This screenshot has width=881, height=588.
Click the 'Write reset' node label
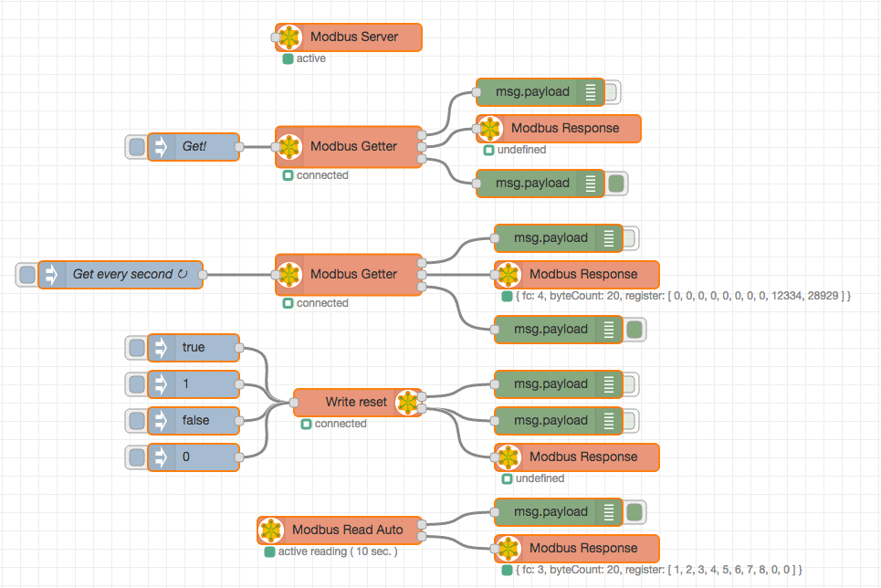pos(356,403)
